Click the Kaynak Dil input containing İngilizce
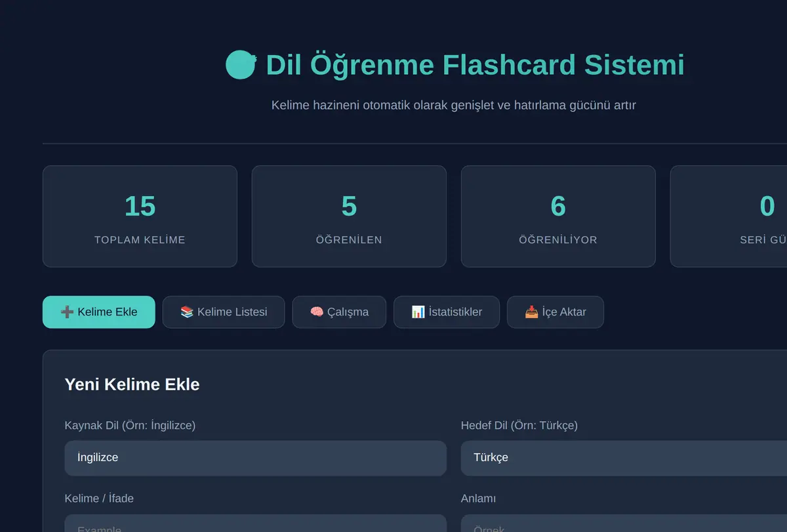This screenshot has width=787, height=532. tap(256, 458)
